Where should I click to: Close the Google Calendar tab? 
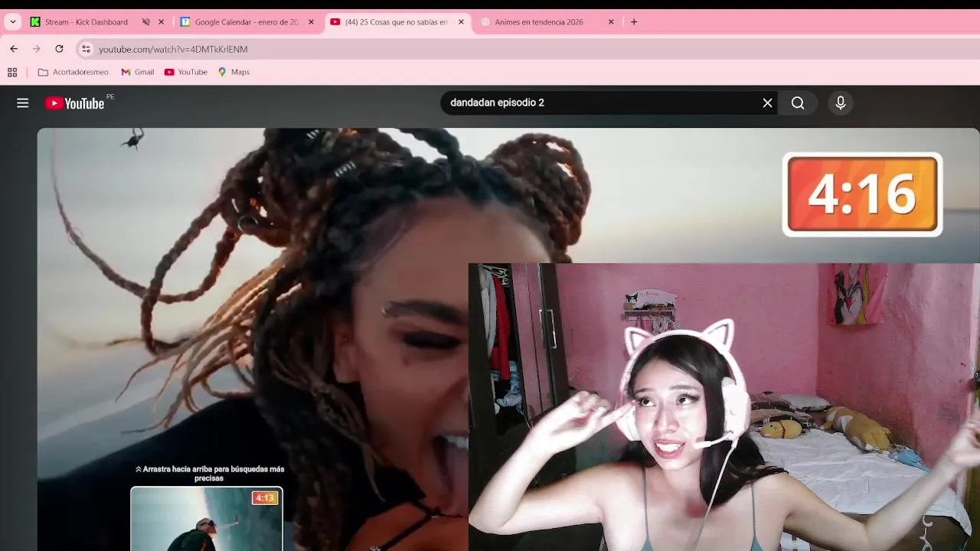311,22
